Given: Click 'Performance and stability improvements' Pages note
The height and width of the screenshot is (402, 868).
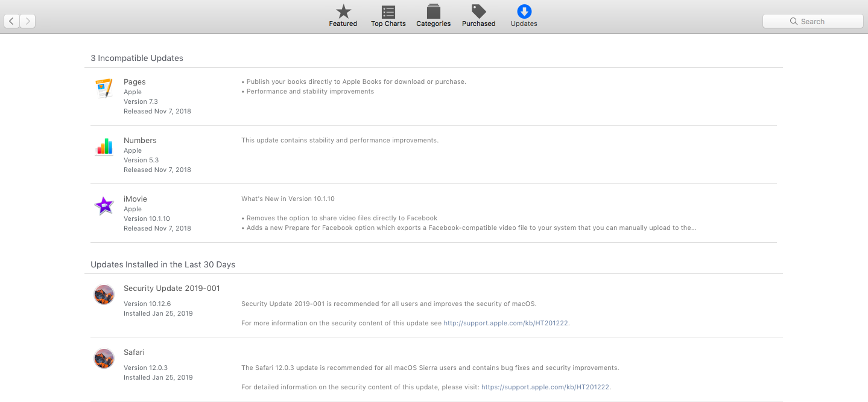Looking at the screenshot, I should click(x=308, y=91).
